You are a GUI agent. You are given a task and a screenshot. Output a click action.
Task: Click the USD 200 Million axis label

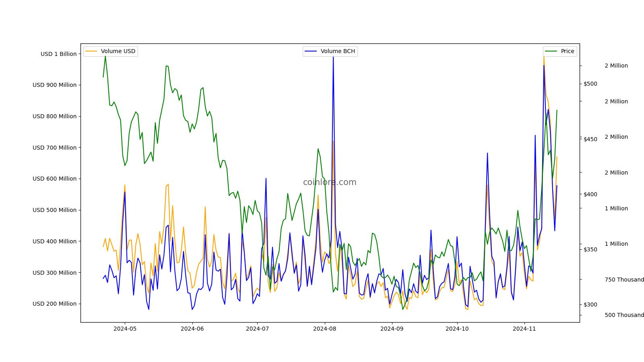[54, 304]
